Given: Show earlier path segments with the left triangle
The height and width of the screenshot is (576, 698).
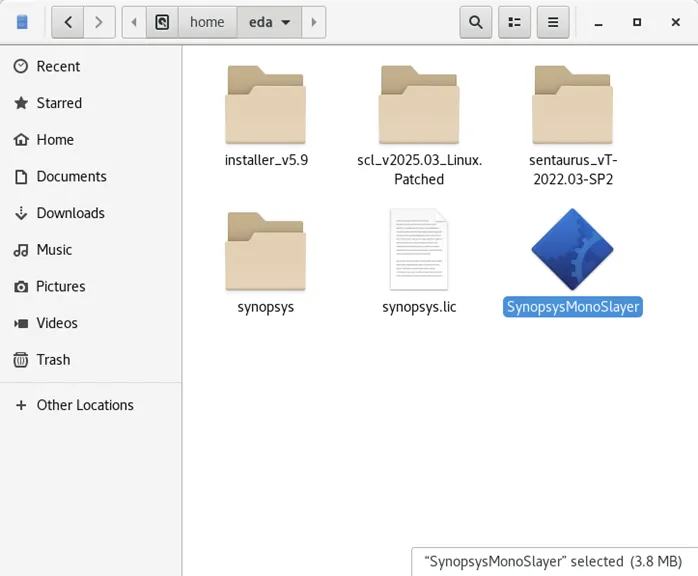Looking at the screenshot, I should point(134,22).
